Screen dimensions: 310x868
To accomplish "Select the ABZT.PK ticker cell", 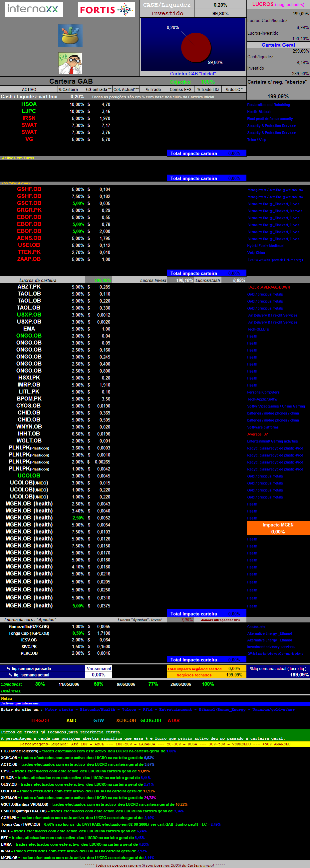I will pos(29,287).
